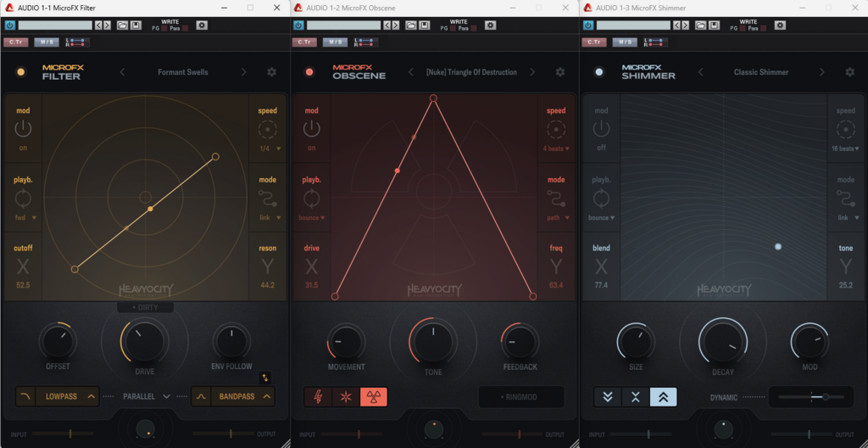
Task: Open PARALLEL routing dropdown in Filter
Action: click(146, 396)
